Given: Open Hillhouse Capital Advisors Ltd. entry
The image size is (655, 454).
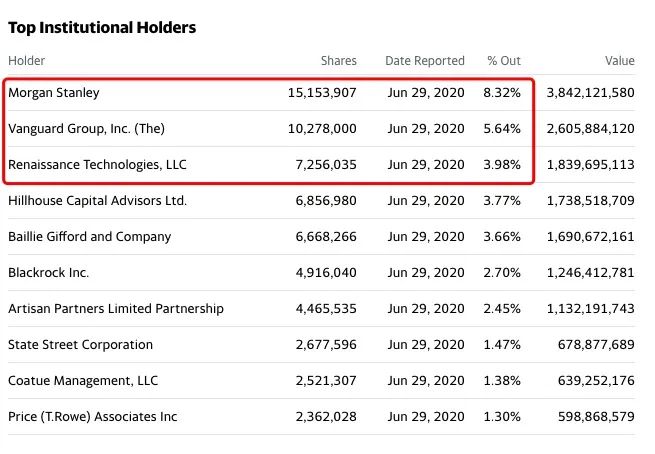Looking at the screenshot, I should pyautogui.click(x=97, y=201).
